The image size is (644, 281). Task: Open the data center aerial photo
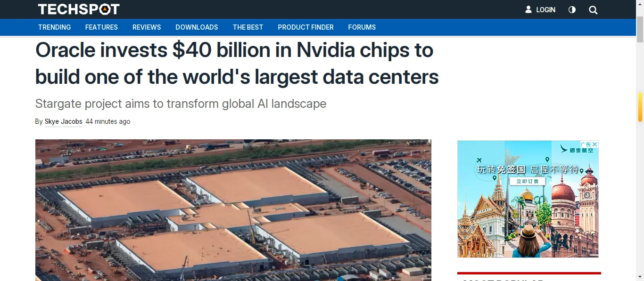(233, 210)
